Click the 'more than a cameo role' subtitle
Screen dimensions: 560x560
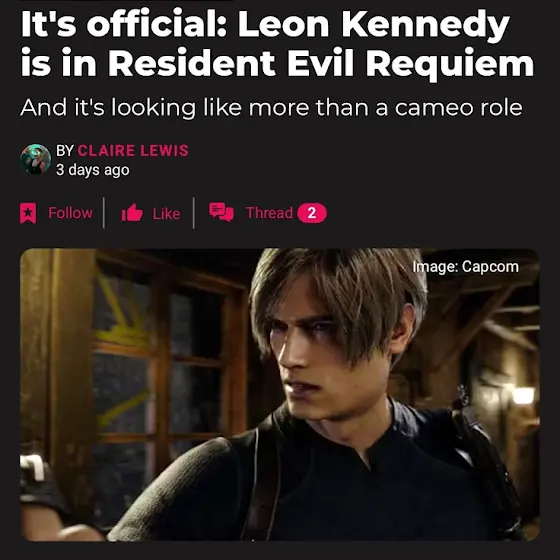pos(385,108)
